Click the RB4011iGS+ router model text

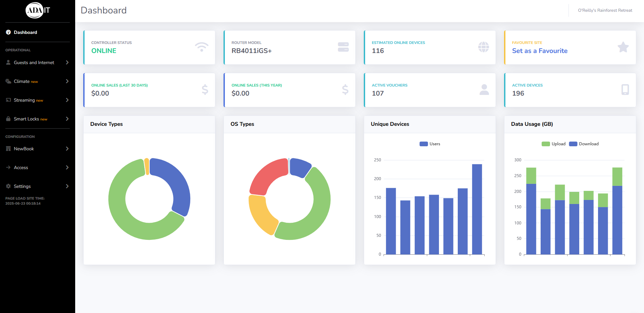coord(252,51)
